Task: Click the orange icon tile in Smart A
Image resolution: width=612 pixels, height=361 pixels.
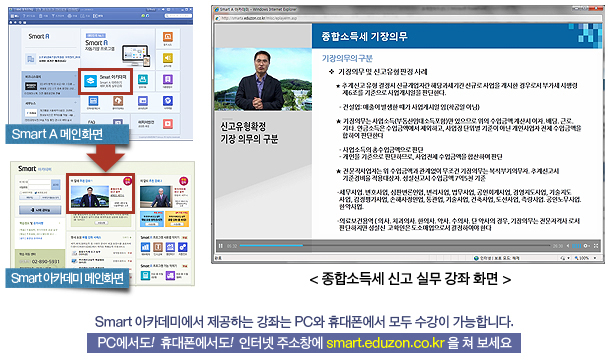Action: pyautogui.click(x=168, y=37)
